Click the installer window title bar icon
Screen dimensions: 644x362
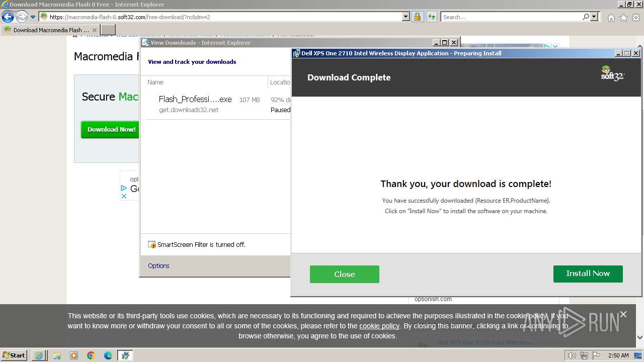coord(297,53)
